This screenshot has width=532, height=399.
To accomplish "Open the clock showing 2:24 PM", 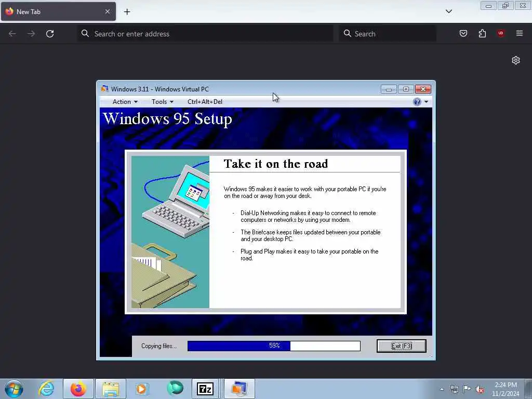I will pos(506,389).
